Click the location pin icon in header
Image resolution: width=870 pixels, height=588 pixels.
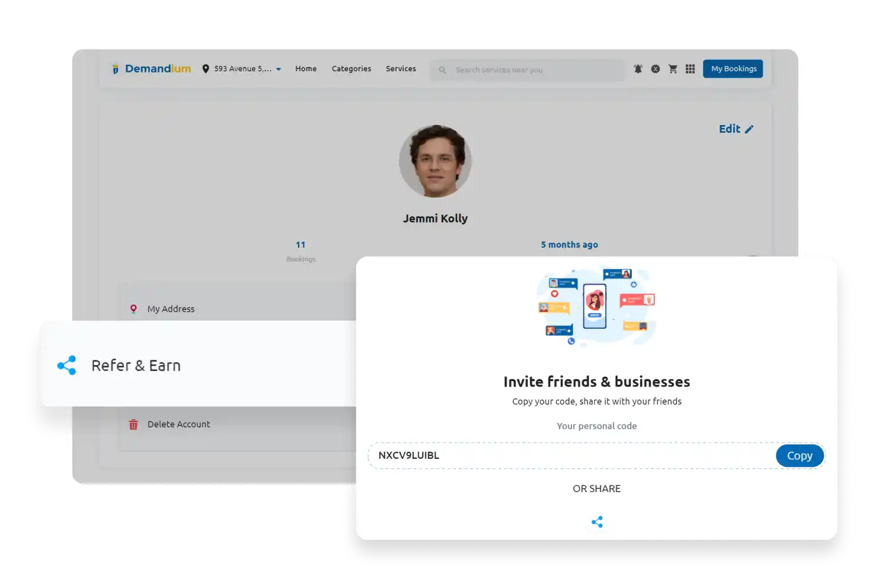[x=206, y=69]
